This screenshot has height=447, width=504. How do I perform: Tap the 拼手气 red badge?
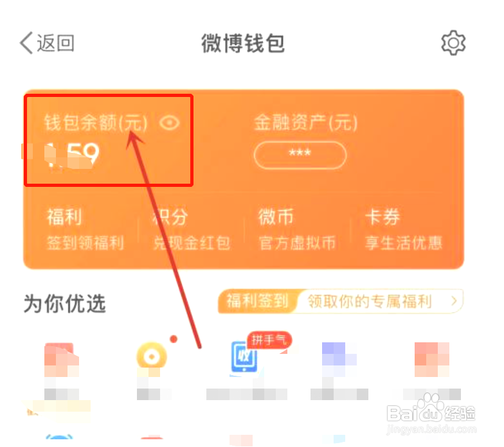[x=269, y=340]
